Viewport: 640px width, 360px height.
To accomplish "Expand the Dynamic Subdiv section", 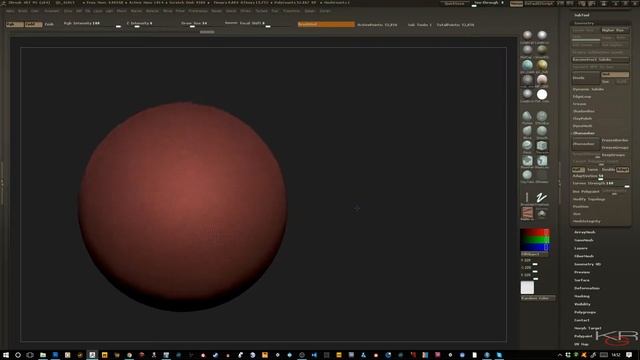I will (588, 89).
